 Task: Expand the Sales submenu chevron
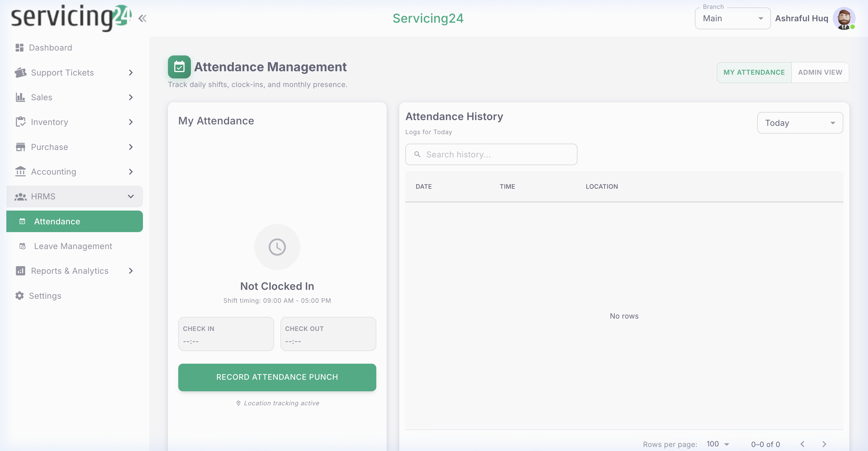131,97
